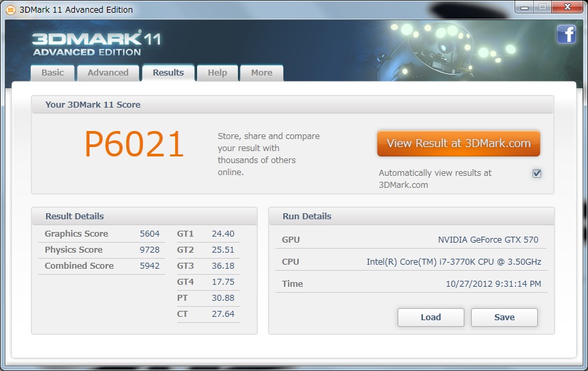Click View Result at 3DMark.com button
Screen dimensions: 588x371
pyautogui.click(x=458, y=143)
